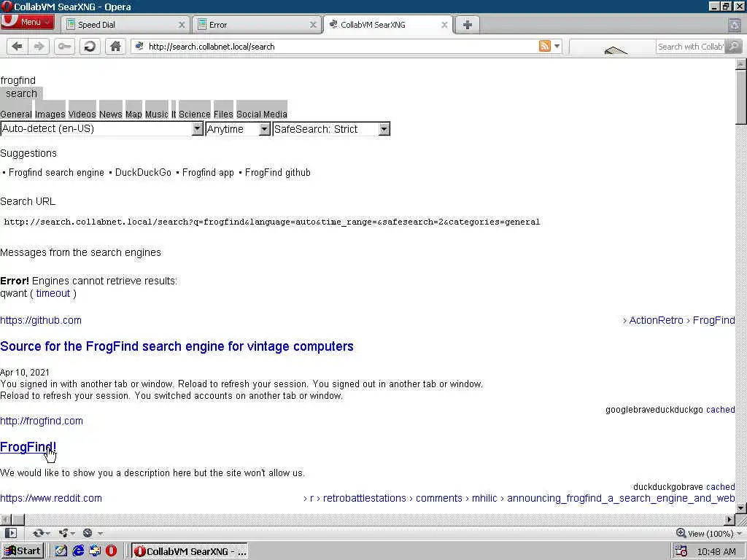This screenshot has width=747, height=560.
Task: Open the Windows Start menu
Action: coord(23,551)
